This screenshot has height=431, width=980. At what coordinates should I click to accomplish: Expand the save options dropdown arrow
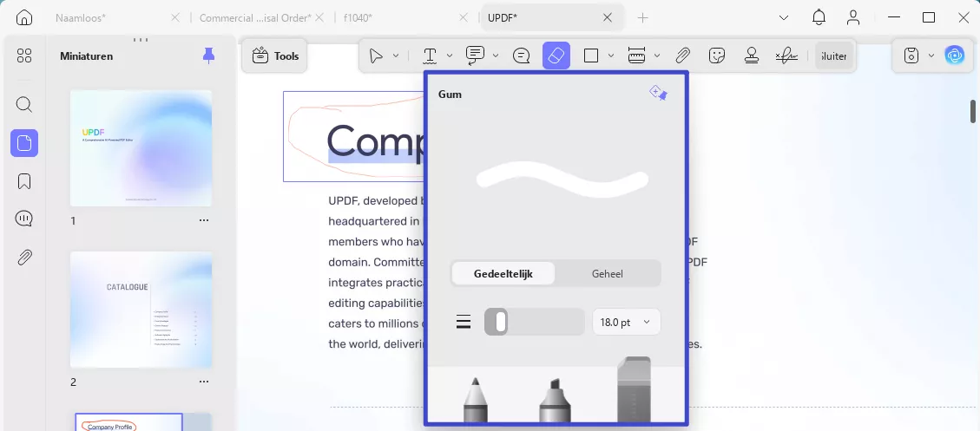(x=931, y=56)
